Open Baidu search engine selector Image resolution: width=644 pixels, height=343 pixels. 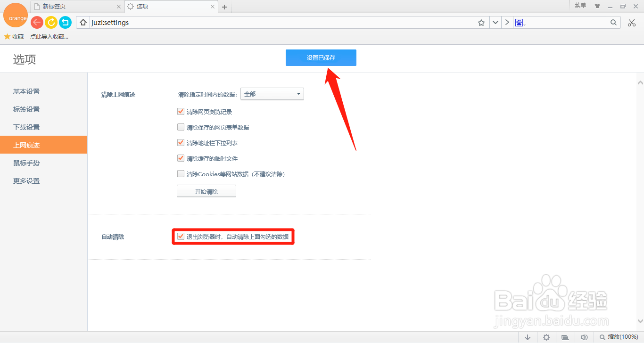[x=520, y=23]
